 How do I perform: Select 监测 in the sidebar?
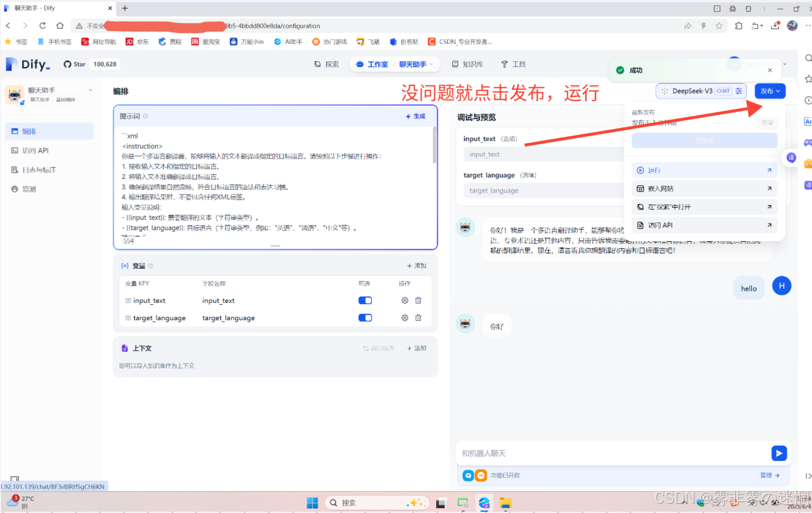[49, 189]
